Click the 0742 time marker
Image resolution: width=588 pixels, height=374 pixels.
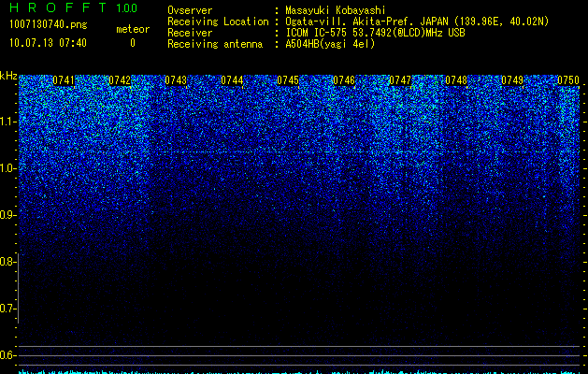tap(120, 80)
